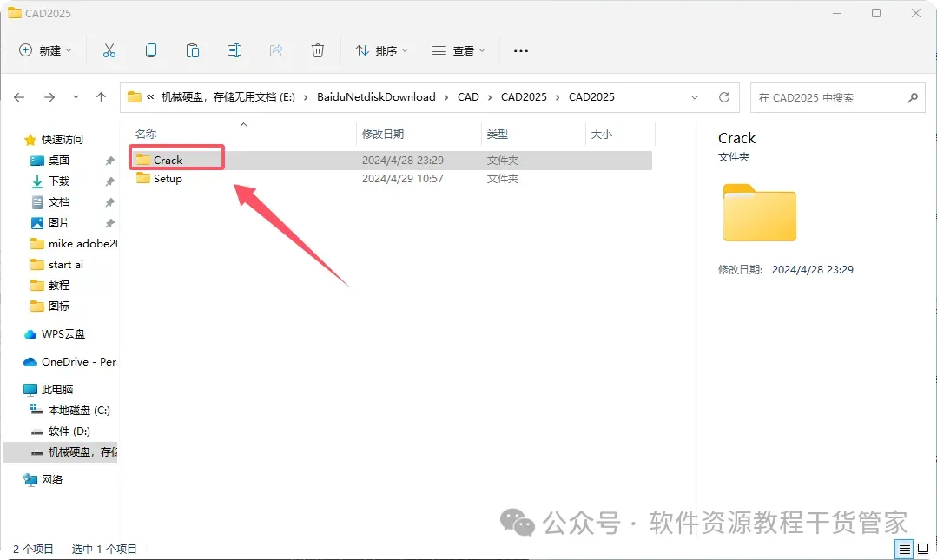Click the pin icon beside 图片
This screenshot has width=937, height=560.
pos(110,223)
